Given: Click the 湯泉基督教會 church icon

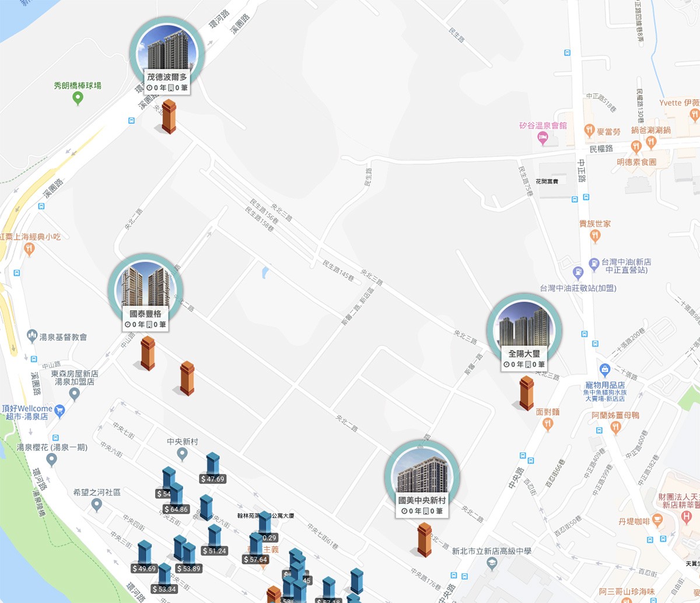Looking at the screenshot, I should point(32,336).
